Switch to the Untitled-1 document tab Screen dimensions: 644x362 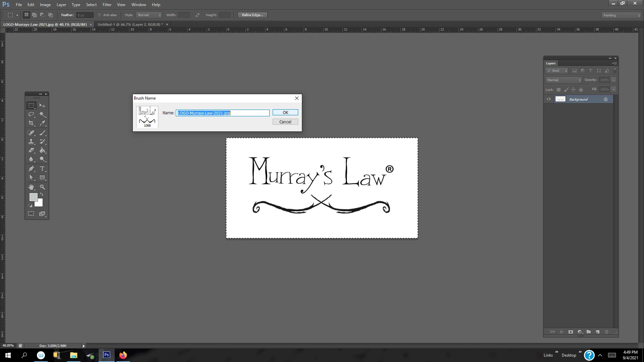point(130,24)
